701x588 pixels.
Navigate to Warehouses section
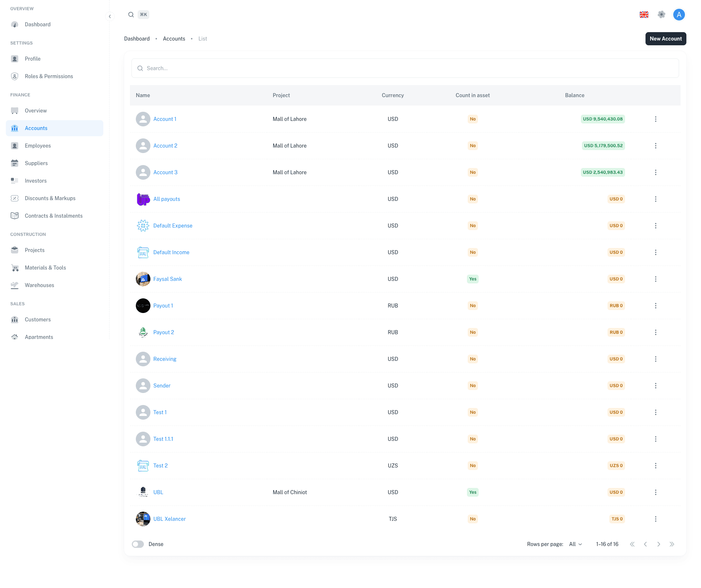(x=39, y=285)
